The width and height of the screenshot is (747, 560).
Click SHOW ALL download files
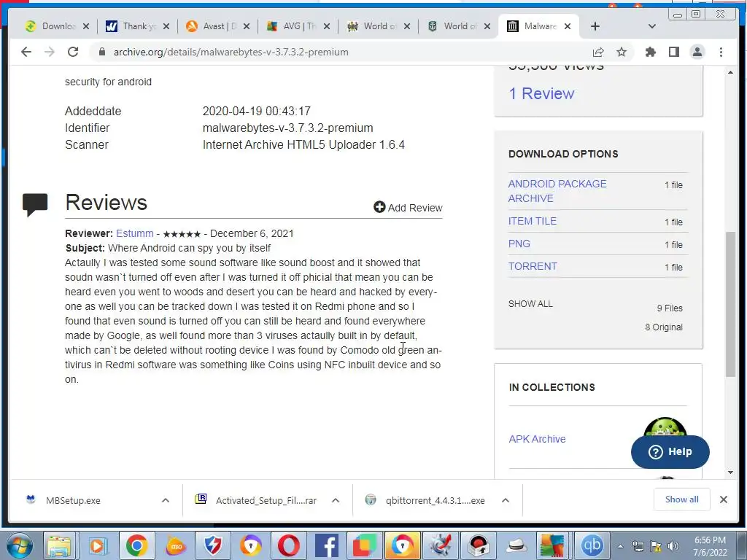pos(530,304)
